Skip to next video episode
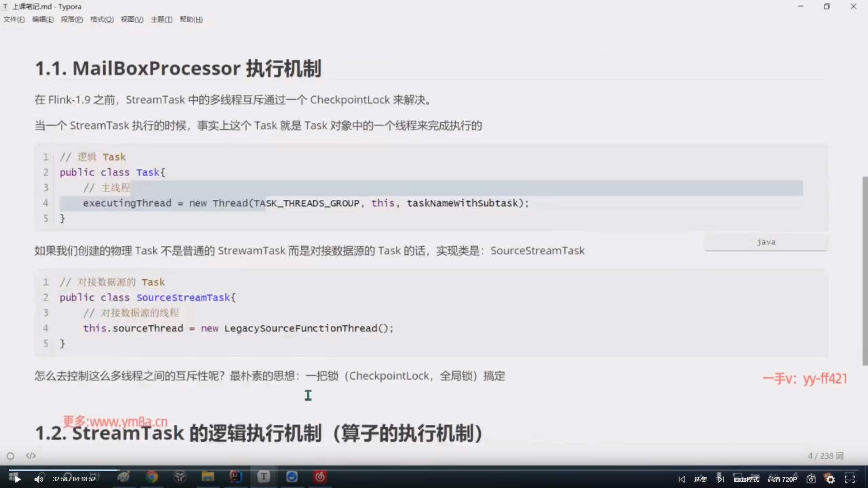 720,479
